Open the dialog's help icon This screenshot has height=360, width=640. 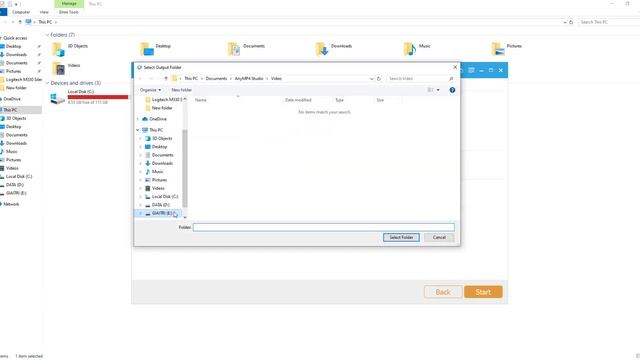pos(452,90)
